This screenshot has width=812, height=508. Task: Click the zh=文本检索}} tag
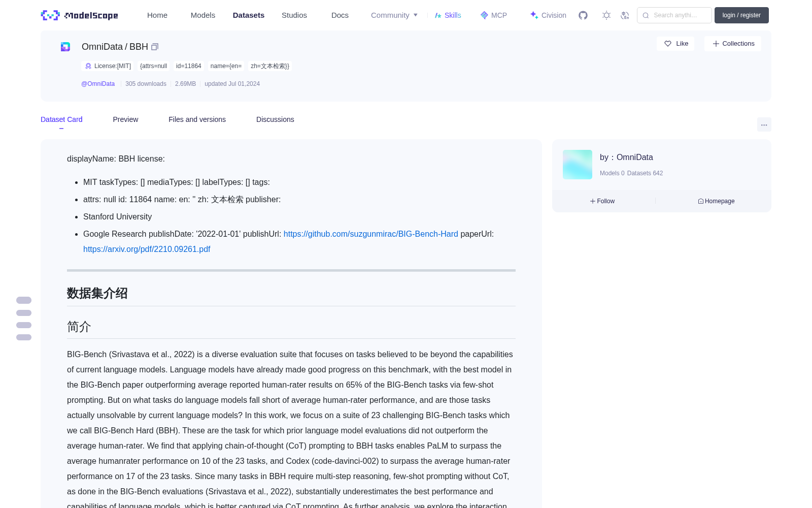point(270,66)
